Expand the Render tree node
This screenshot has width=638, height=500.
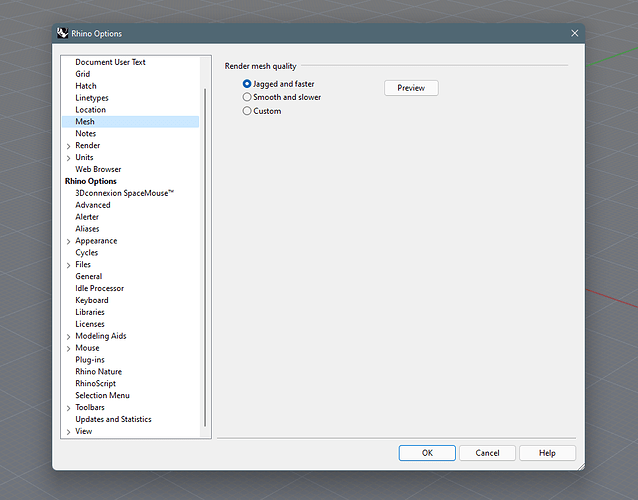pyautogui.click(x=68, y=146)
